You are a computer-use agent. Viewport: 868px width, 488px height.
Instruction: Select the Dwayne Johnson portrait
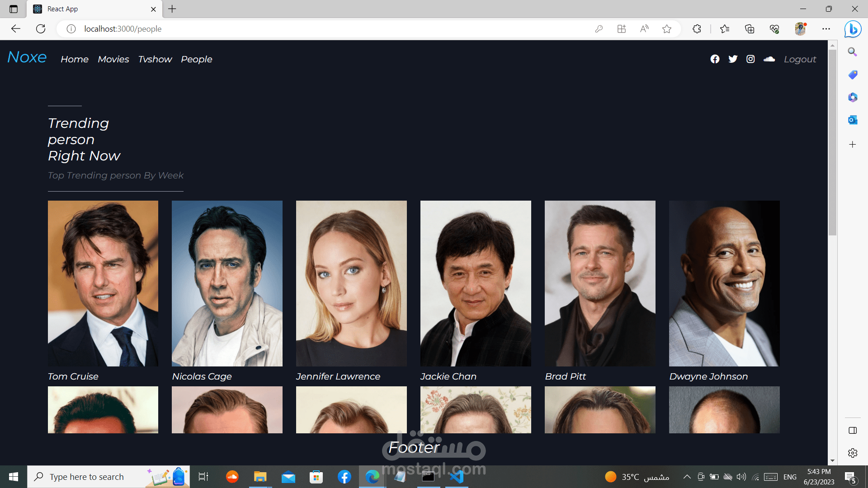coord(724,283)
